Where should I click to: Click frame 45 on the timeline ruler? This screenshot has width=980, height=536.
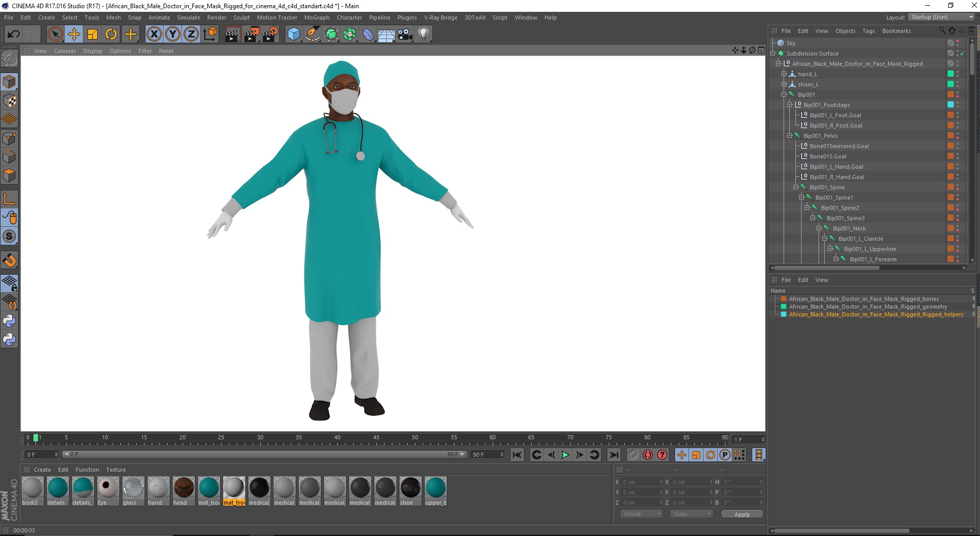pyautogui.click(x=376, y=439)
